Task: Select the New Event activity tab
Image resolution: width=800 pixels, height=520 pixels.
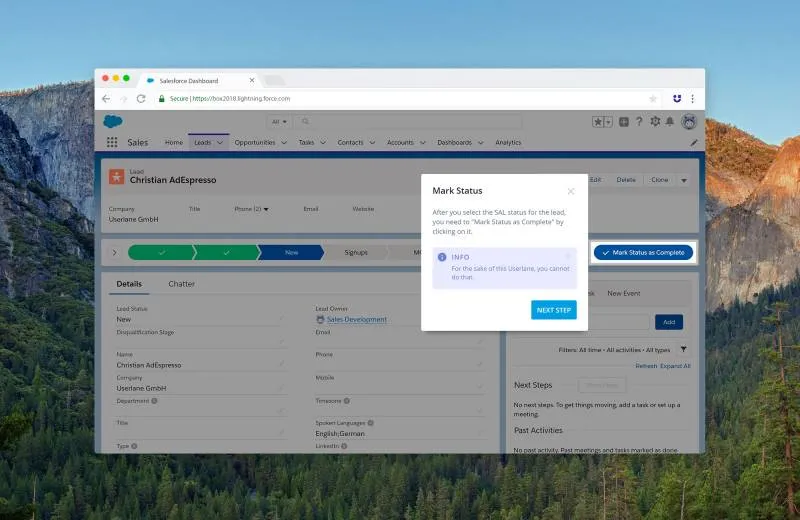Action: tap(623, 293)
